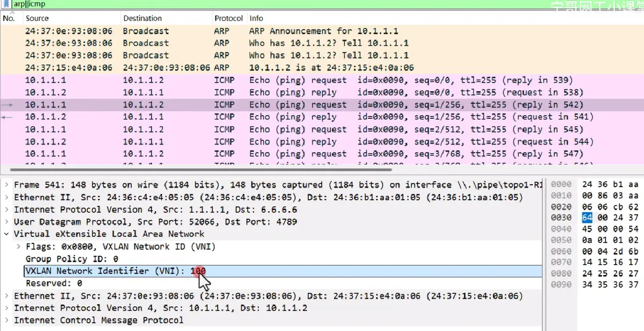Screen dimensions: 644x331
Task: Click hex offset label 0040
Action: click(x=561, y=229)
